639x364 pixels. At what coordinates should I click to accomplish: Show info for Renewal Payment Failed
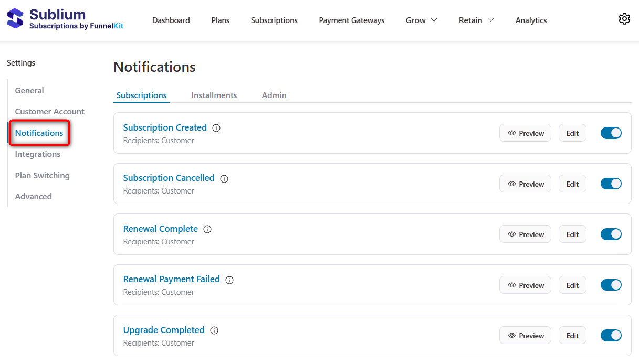(229, 280)
